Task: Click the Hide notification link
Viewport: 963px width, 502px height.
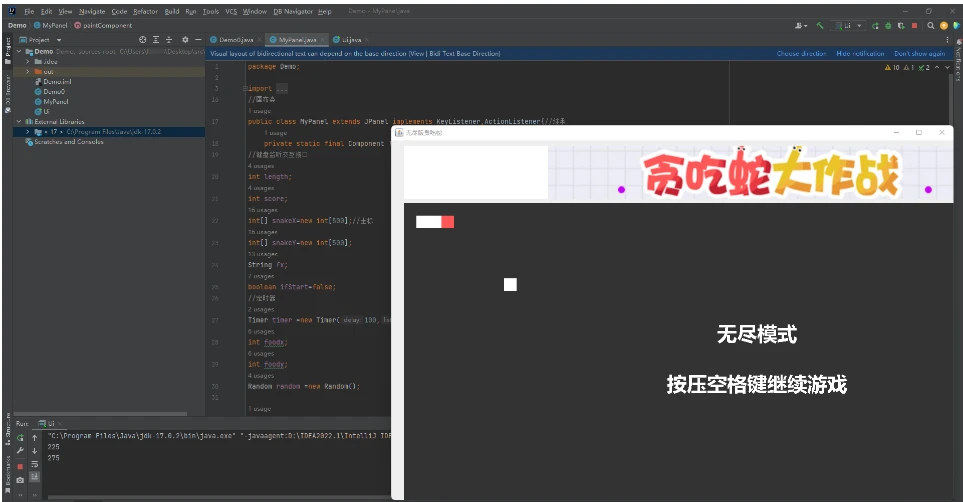Action: [860, 53]
